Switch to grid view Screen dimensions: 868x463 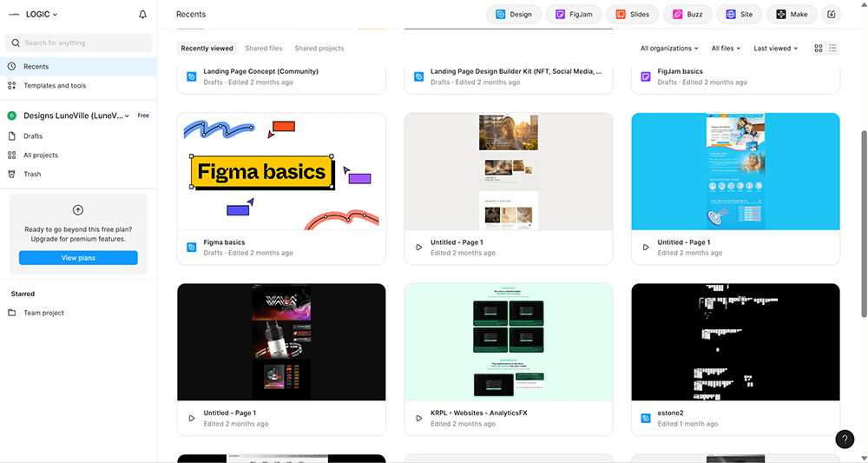pyautogui.click(x=819, y=48)
